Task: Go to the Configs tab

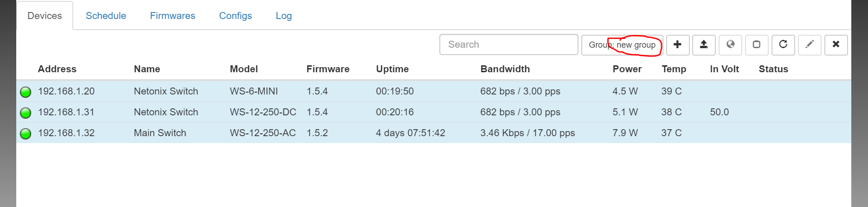Action: 235,16
